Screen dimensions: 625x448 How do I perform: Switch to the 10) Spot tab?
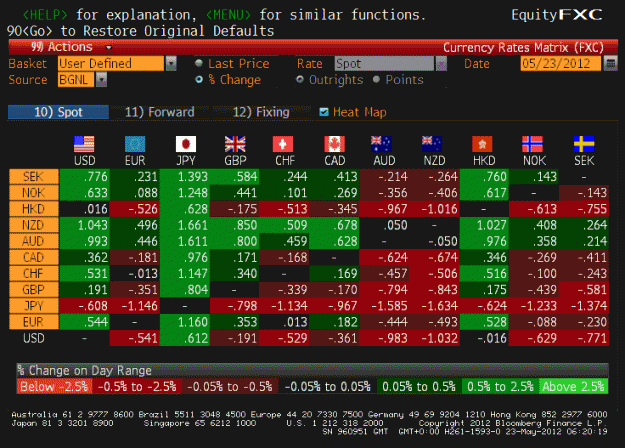click(x=58, y=112)
